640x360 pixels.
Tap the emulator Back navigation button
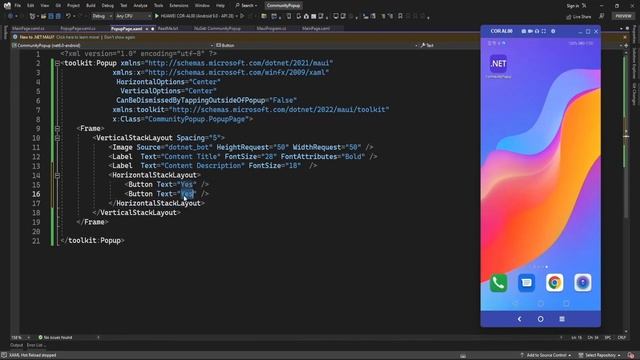coord(519,319)
